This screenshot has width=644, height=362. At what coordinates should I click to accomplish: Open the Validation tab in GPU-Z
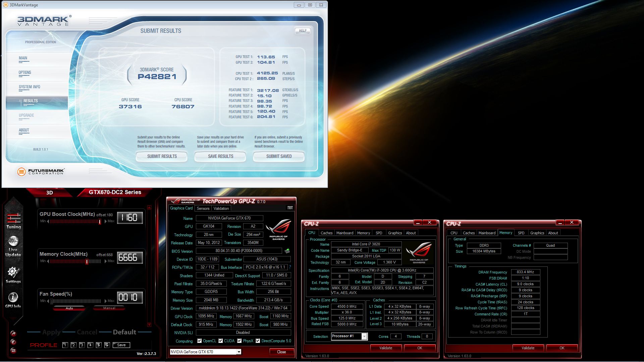pyautogui.click(x=221, y=208)
